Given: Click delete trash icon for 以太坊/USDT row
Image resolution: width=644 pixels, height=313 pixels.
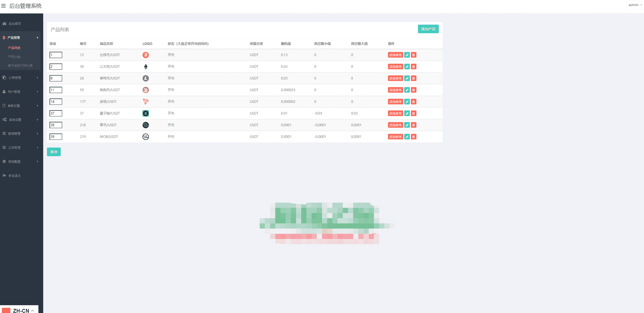Looking at the screenshot, I should 414,66.
